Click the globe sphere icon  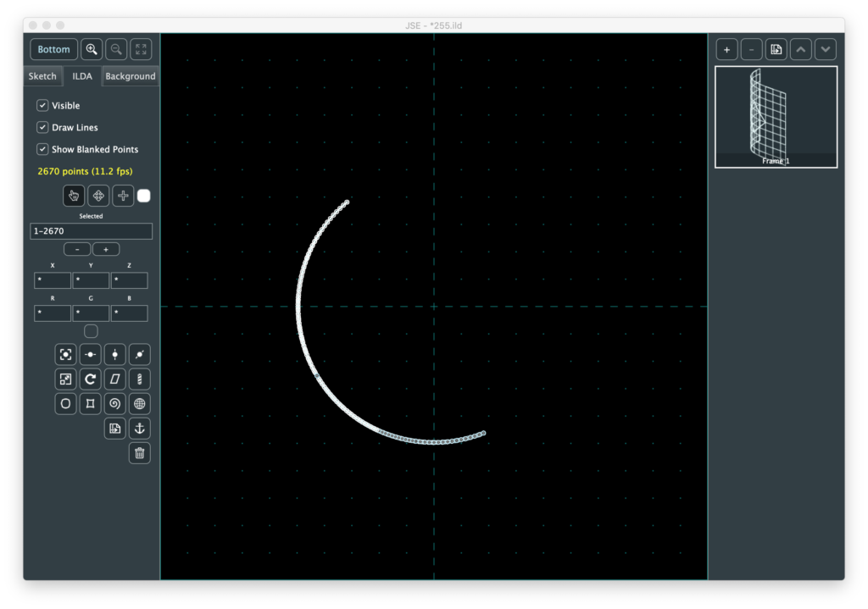click(x=140, y=404)
